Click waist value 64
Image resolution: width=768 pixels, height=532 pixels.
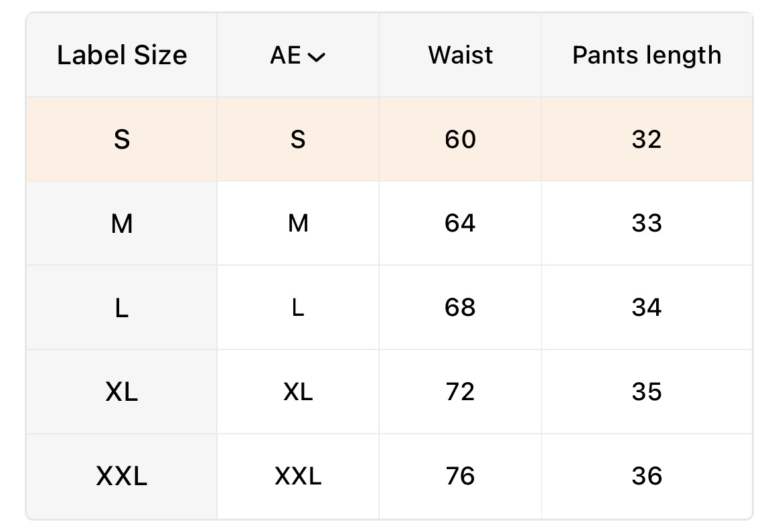click(x=460, y=224)
